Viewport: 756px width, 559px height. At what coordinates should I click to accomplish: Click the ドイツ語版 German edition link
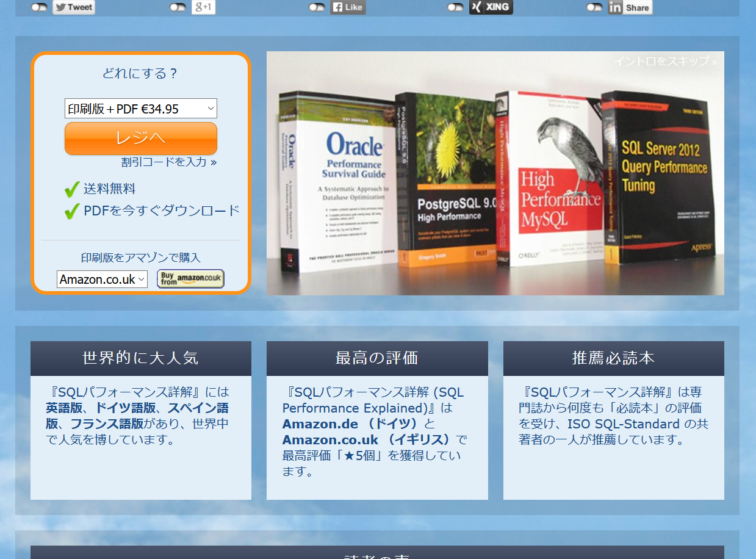[x=125, y=408]
